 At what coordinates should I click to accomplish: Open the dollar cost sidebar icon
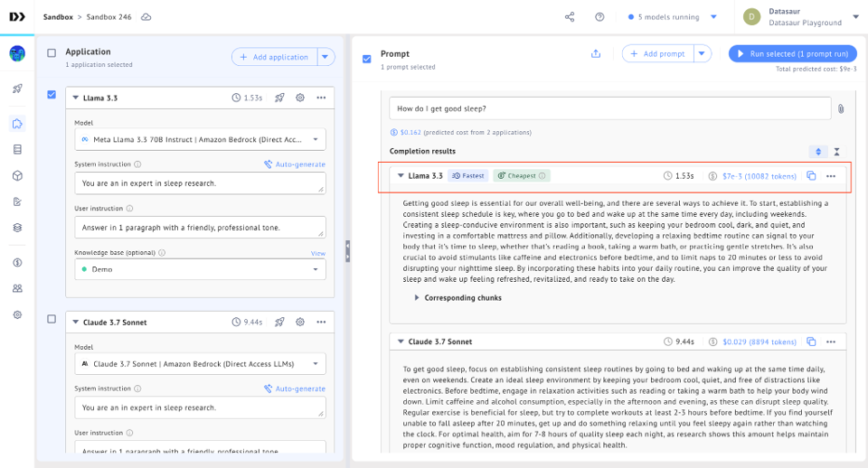pos(17,262)
